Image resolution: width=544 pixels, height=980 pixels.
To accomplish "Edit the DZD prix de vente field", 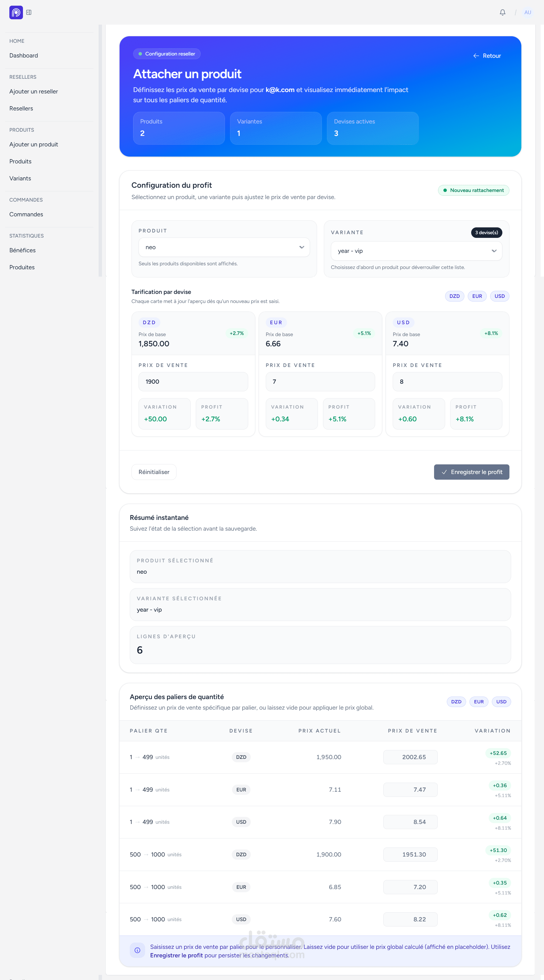I will coord(193,382).
